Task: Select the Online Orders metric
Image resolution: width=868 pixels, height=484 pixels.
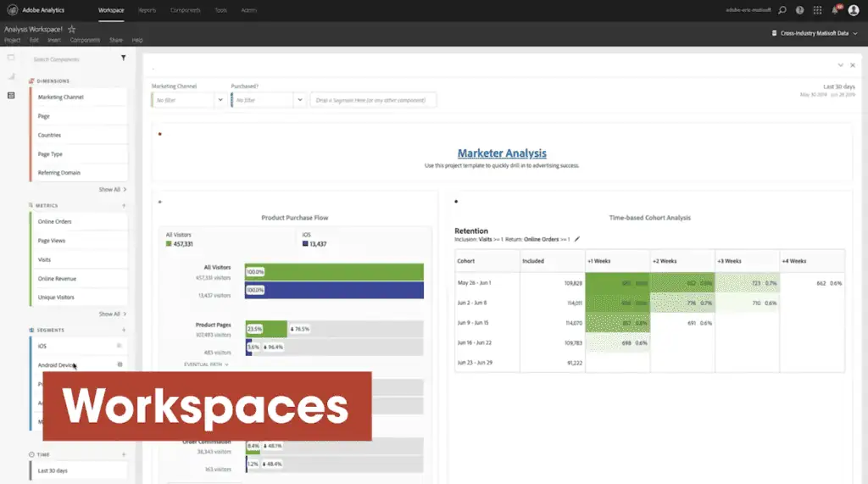Action: coord(79,221)
